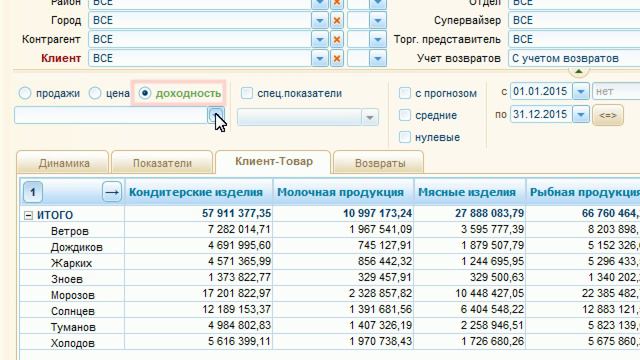Image resolution: width=640 pixels, height=360 pixels.
Task: Click the end date field 31.12.2015
Action: click(541, 115)
